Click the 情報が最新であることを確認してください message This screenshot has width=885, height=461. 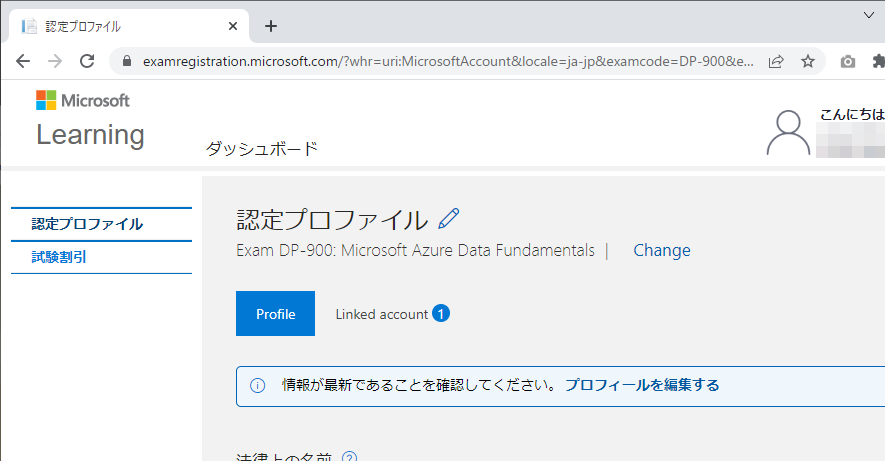(418, 385)
